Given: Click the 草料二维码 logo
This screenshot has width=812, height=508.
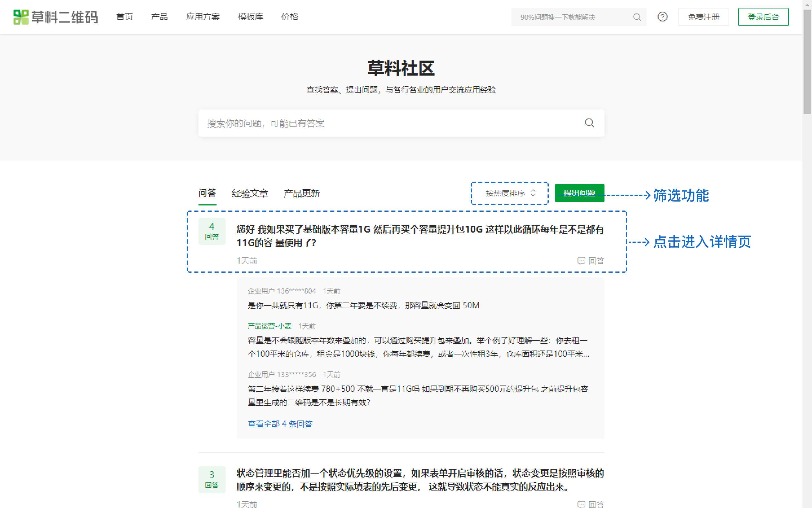Looking at the screenshot, I should pyautogui.click(x=55, y=17).
